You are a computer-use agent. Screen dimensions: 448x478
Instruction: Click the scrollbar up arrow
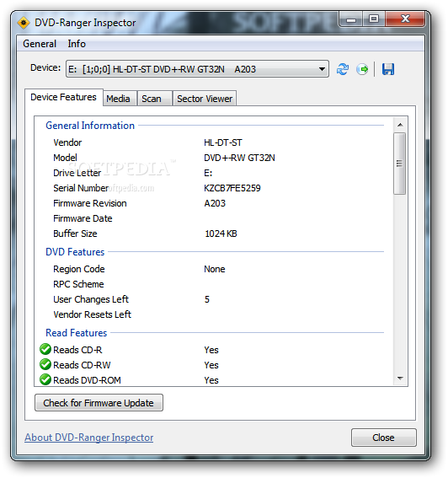pos(400,125)
